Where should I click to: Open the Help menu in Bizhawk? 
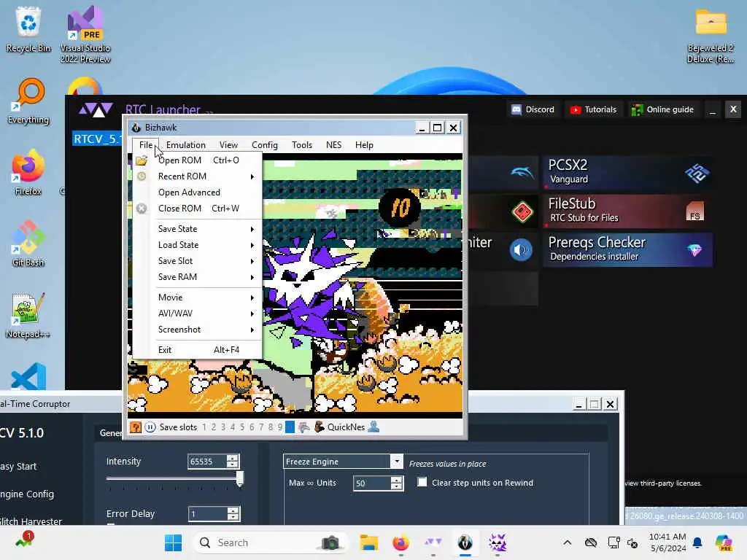coord(364,145)
